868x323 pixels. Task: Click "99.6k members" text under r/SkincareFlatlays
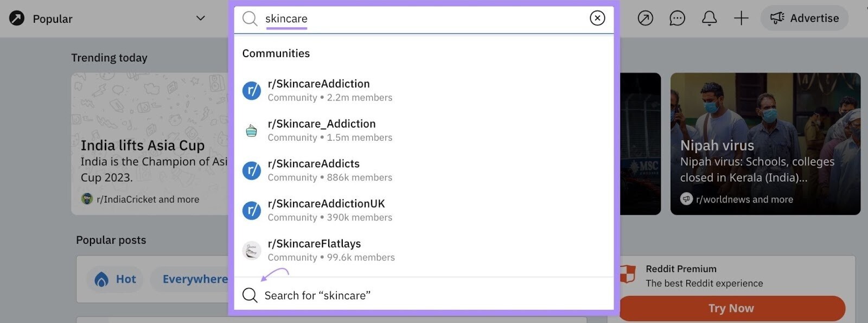[361, 257]
